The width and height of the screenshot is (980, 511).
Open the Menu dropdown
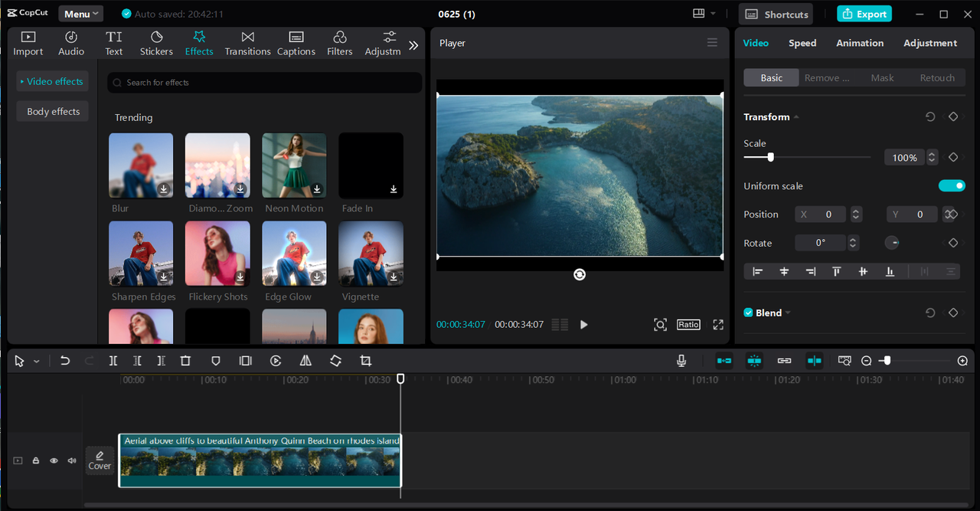[x=81, y=14]
